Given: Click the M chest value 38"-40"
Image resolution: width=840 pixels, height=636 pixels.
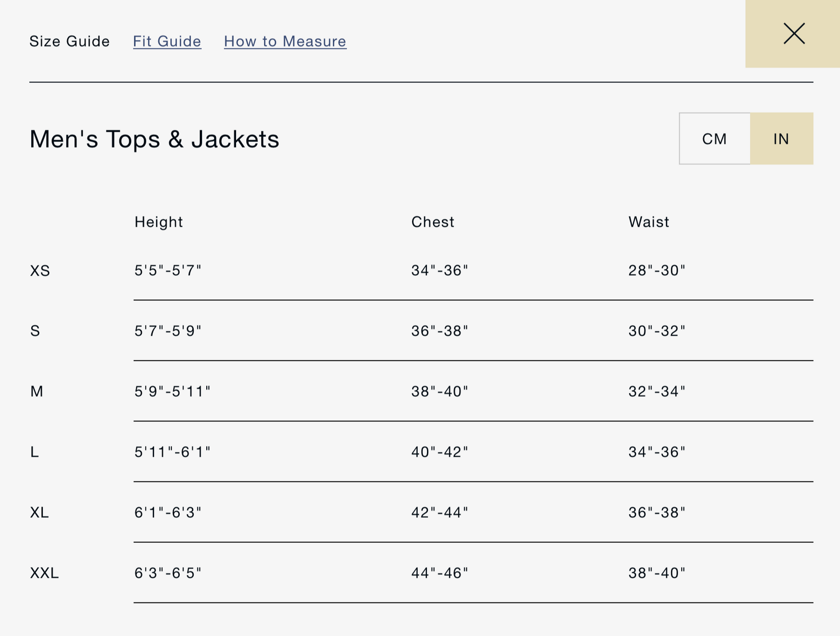Looking at the screenshot, I should 440,391.
